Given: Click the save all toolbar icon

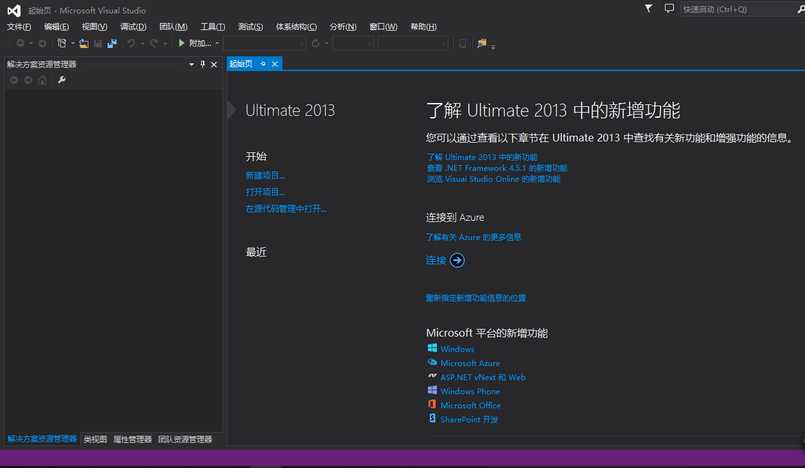Looking at the screenshot, I should pos(112,44).
